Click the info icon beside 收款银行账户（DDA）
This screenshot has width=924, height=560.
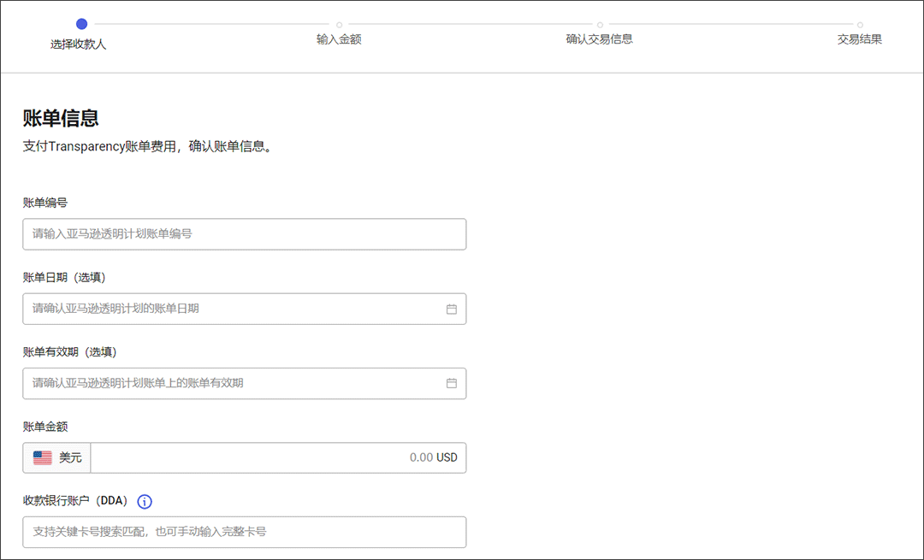click(x=145, y=502)
